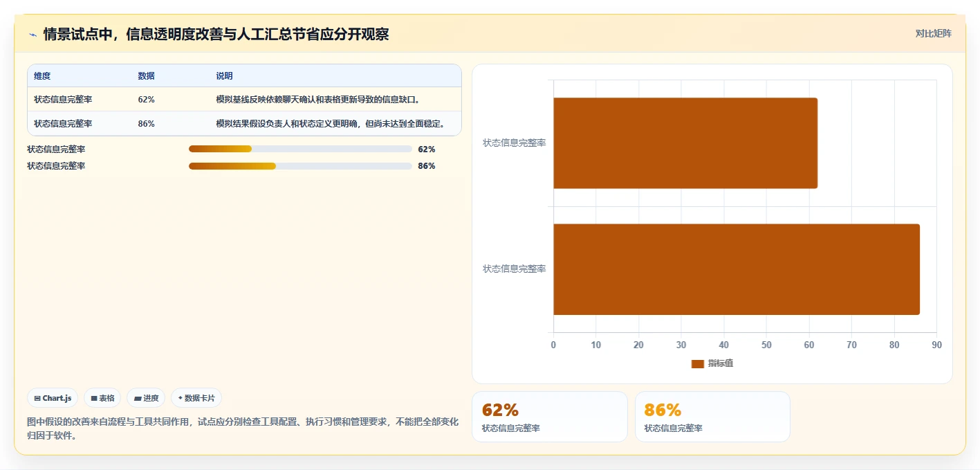Viewport: 980px width, 470px height.
Task: Click the 90 tick on chart axis
Action: (x=936, y=345)
